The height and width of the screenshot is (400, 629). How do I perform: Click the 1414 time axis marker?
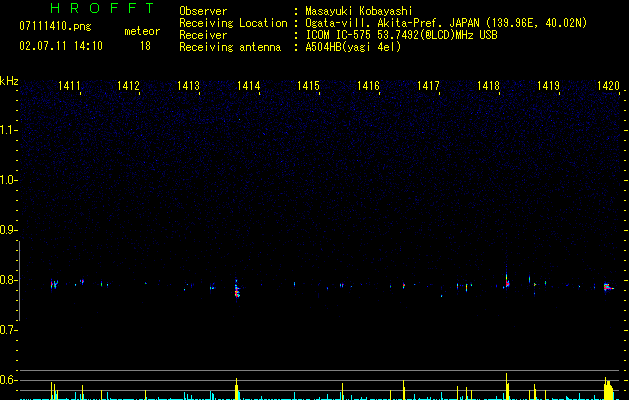[x=248, y=85]
